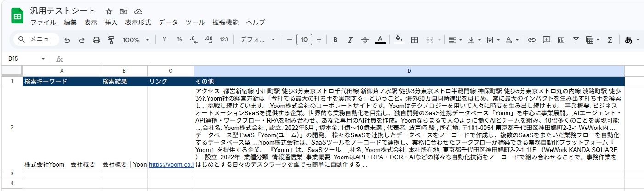644x191 pixels.
Task: Open the fill color bucket
Action: click(x=399, y=40)
